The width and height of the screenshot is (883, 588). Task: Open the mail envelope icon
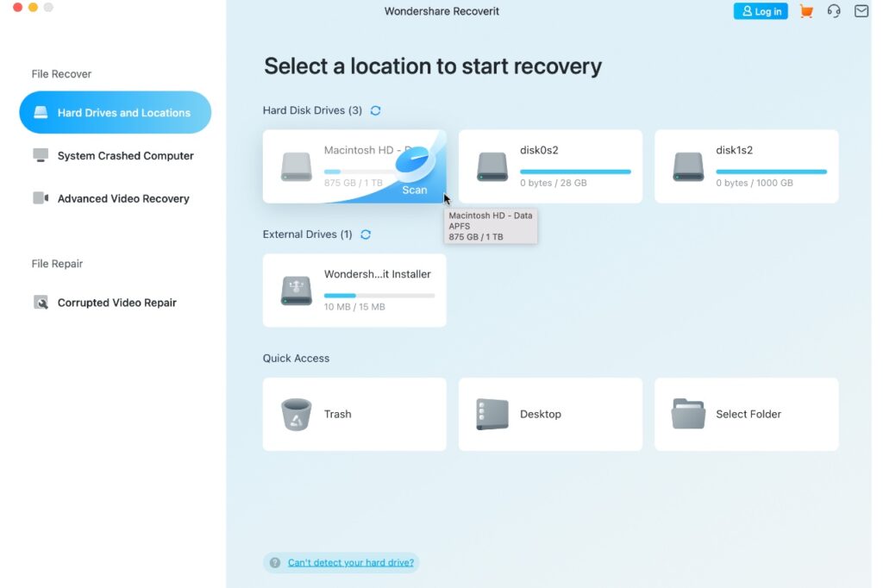coord(861,11)
